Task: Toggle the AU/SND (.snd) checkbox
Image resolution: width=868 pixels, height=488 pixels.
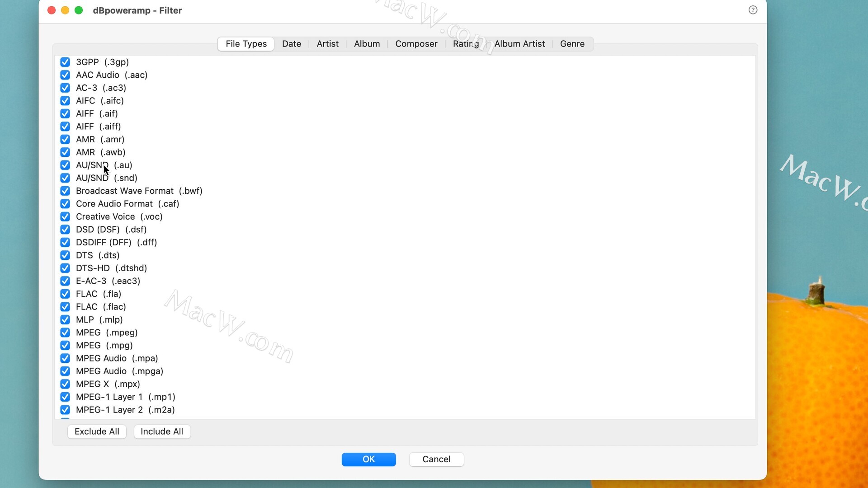Action: click(x=65, y=178)
